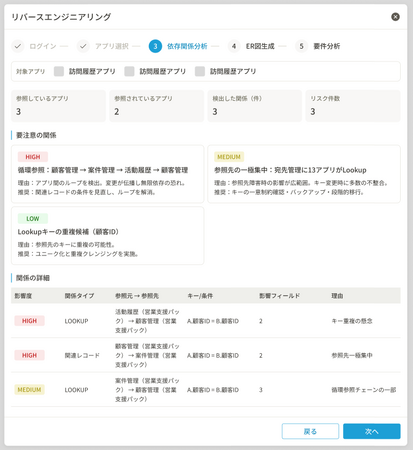Sort by the 影響フィールド column header
The height and width of the screenshot is (450, 414).
click(x=280, y=296)
